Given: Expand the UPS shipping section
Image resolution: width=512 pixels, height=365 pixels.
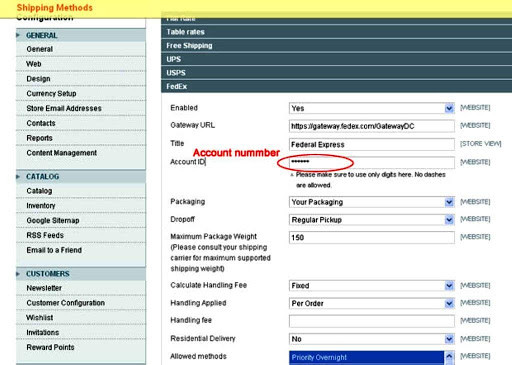Looking at the screenshot, I should click(x=337, y=59).
